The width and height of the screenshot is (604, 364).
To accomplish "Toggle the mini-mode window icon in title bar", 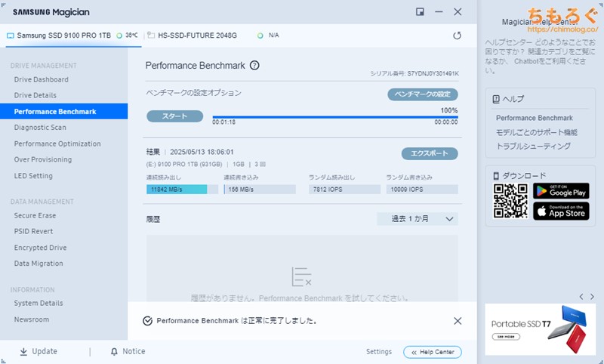I will (x=420, y=12).
